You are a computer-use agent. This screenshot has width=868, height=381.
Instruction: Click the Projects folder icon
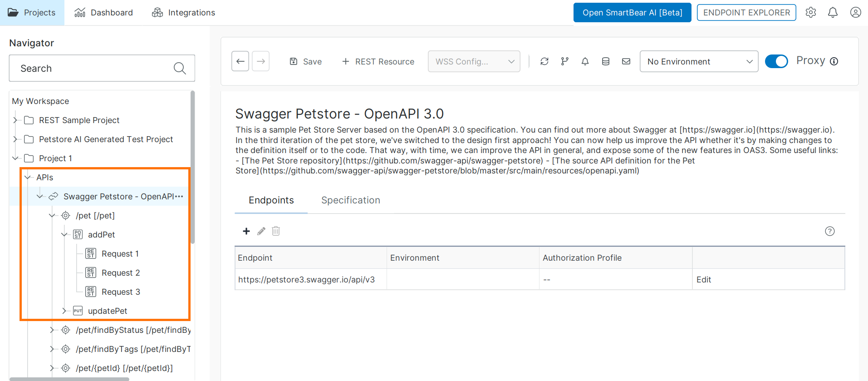pos(13,12)
